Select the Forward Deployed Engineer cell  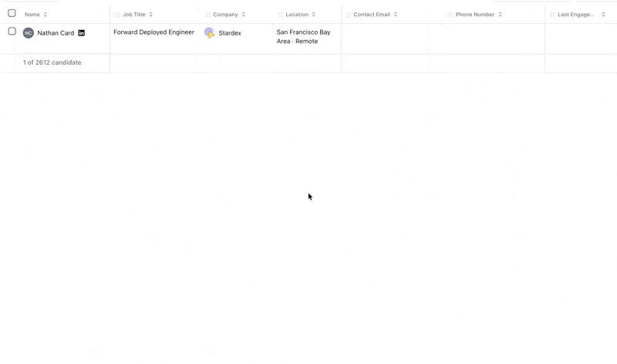point(153,32)
